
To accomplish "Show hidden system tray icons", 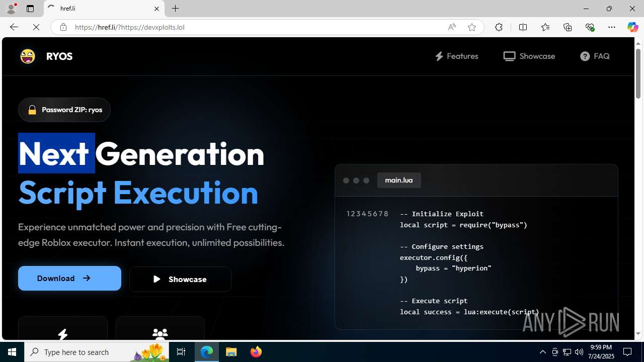I will pyautogui.click(x=542, y=352).
